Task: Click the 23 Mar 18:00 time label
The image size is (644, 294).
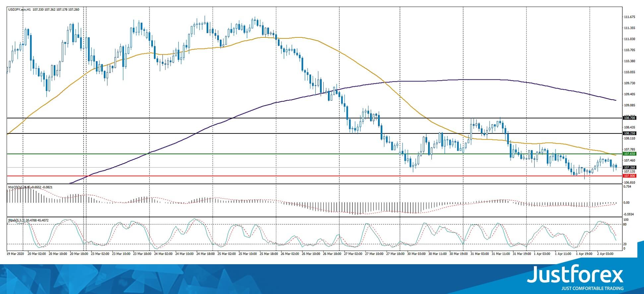Action: 143,254
